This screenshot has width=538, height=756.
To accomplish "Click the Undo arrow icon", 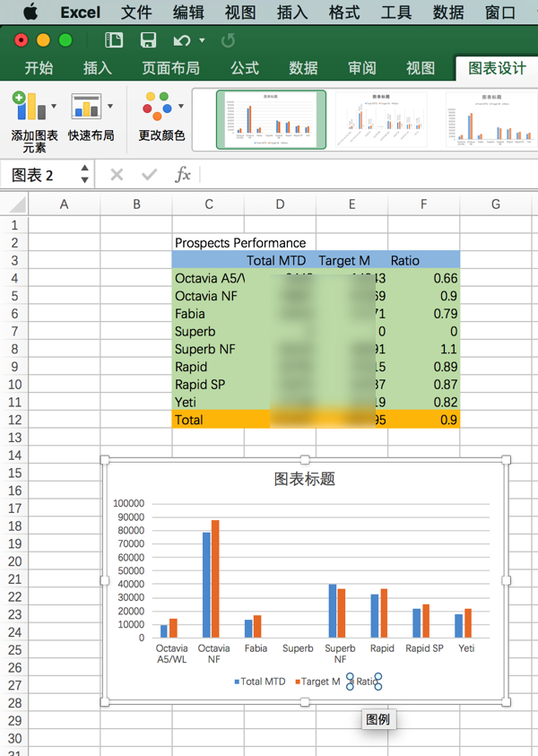I will click(182, 40).
